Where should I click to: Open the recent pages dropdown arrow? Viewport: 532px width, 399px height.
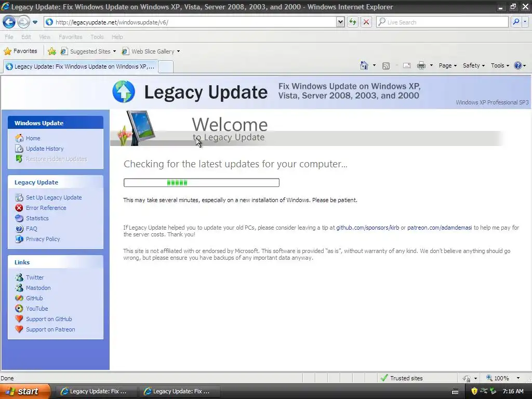[x=35, y=22]
